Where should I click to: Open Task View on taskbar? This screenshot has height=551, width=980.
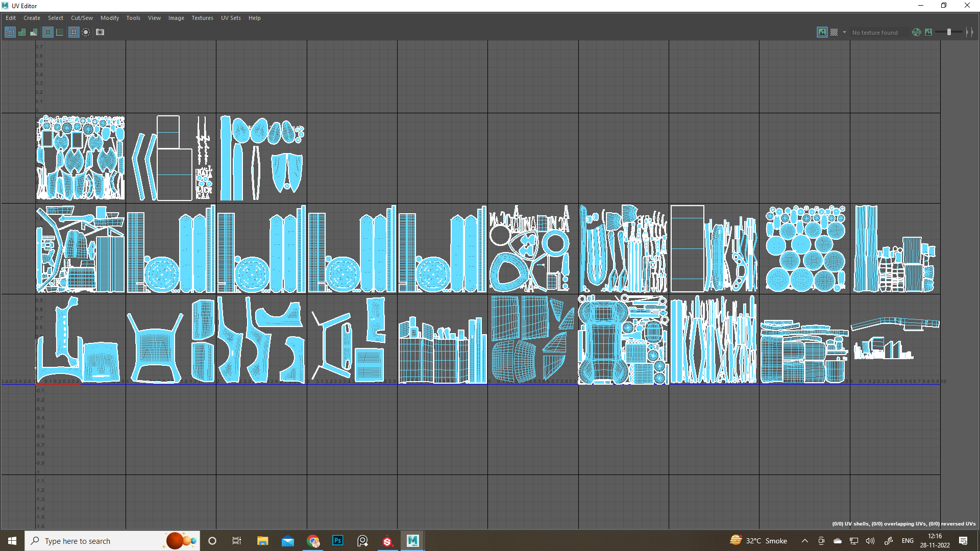[237, 541]
